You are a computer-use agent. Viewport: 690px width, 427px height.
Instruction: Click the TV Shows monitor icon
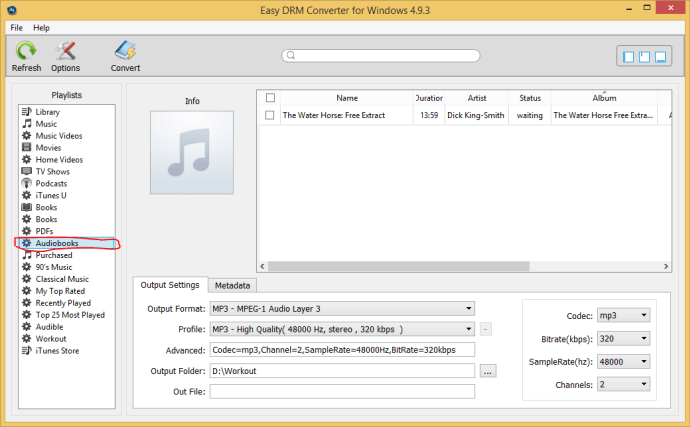pos(27,171)
